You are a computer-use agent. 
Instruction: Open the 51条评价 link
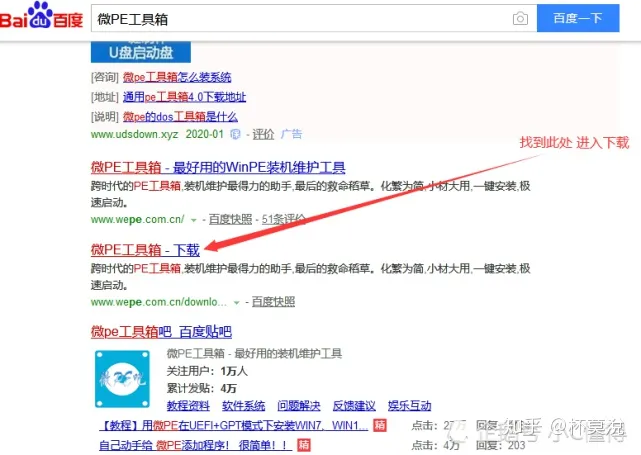coord(283,220)
